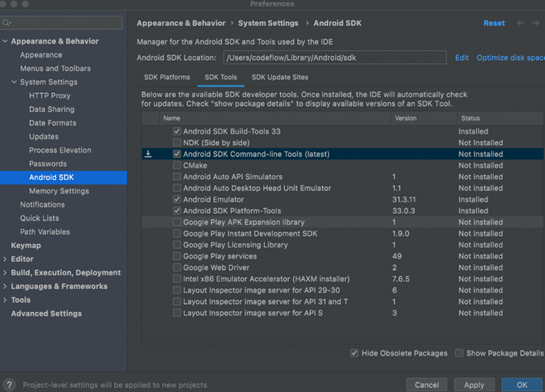Uncheck the Android Emulator checkbox
This screenshot has height=392, width=545.
pyautogui.click(x=177, y=199)
